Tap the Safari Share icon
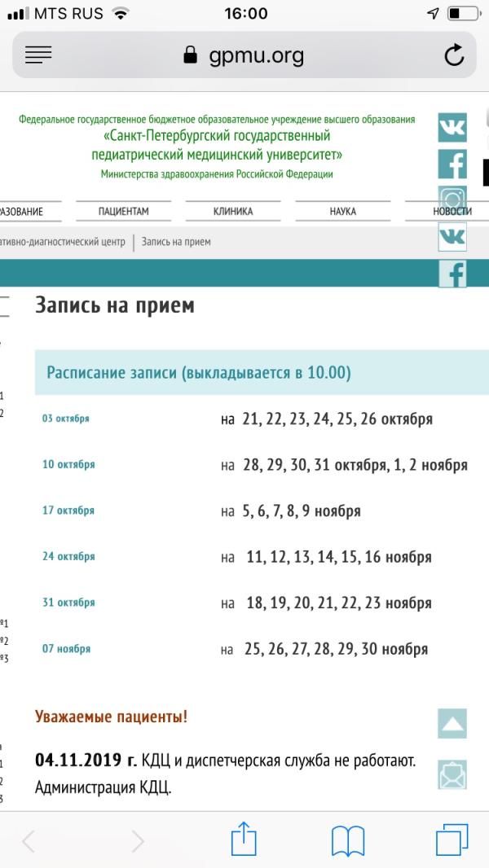 click(x=244, y=840)
